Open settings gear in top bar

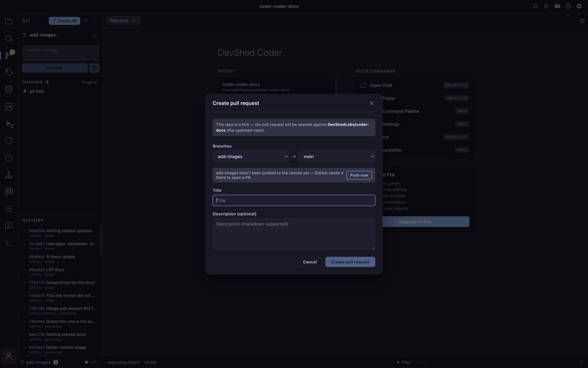579,6
